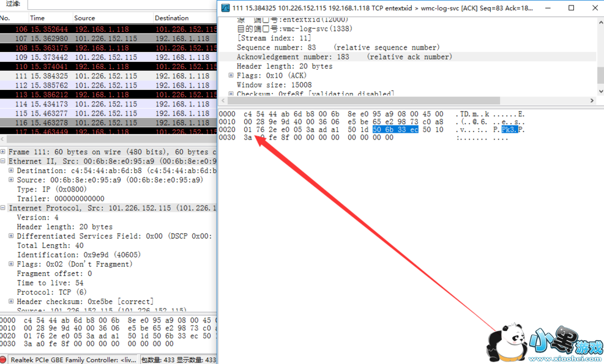
Task: Select packet row number 111
Action: tap(108, 76)
